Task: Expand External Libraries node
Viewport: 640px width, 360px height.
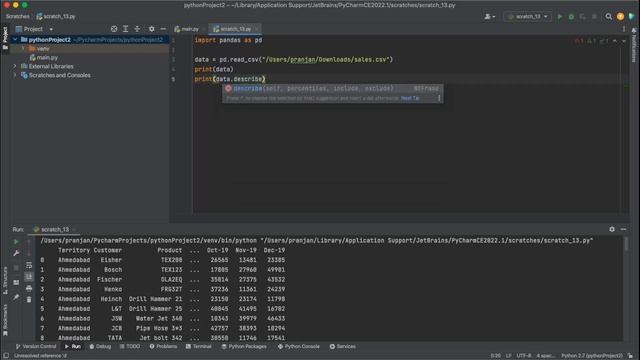Action: click(15, 66)
